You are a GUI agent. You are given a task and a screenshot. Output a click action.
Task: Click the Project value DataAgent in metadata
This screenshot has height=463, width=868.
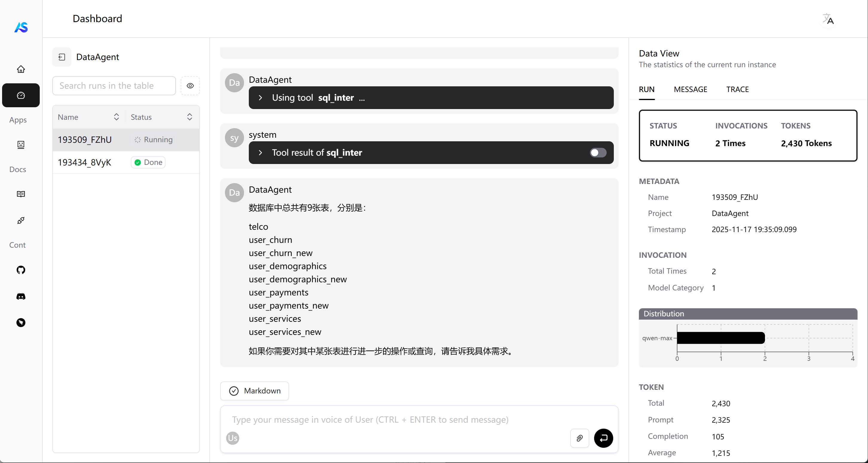click(730, 213)
